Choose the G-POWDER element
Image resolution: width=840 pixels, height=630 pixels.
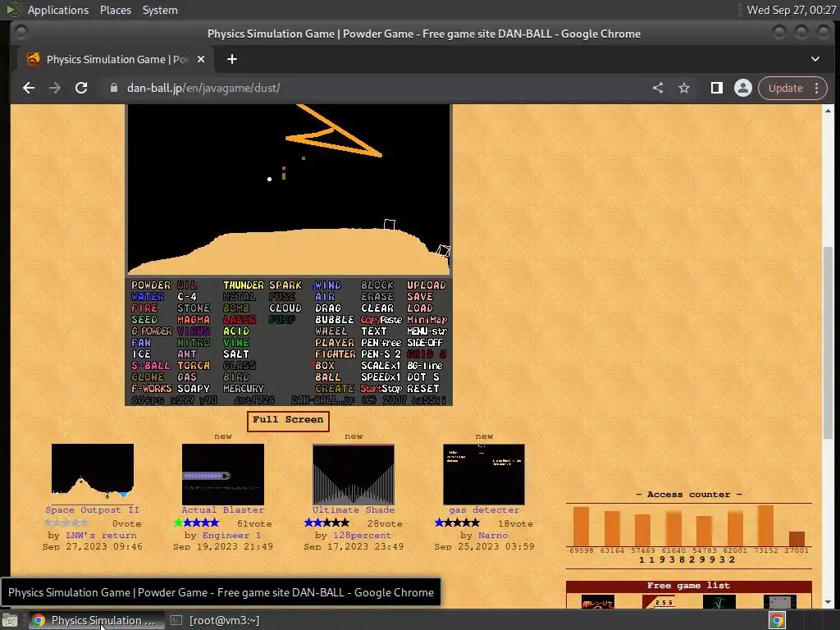pyautogui.click(x=152, y=331)
